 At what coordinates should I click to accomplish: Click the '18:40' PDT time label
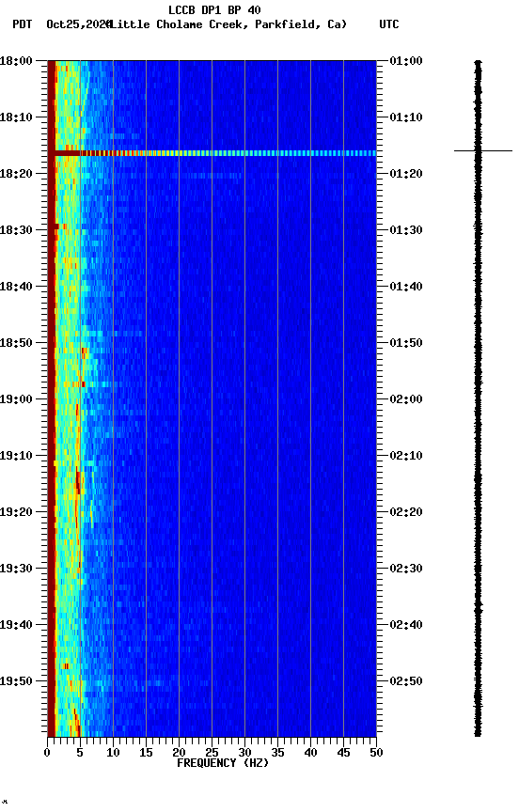[x=16, y=287]
